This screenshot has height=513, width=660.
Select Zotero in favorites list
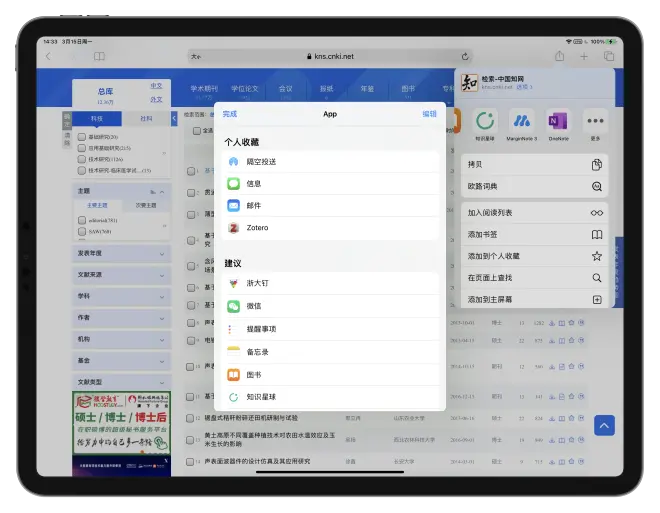click(x=330, y=228)
